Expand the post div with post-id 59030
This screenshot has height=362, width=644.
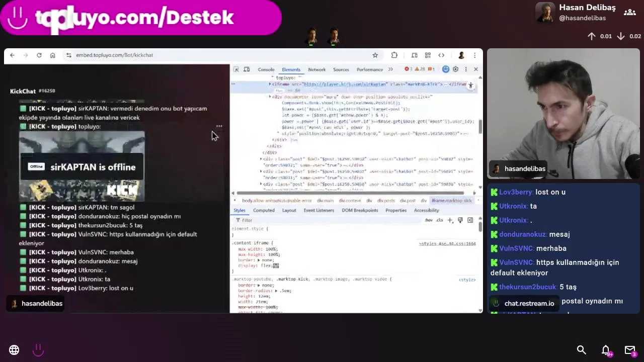pos(261,184)
